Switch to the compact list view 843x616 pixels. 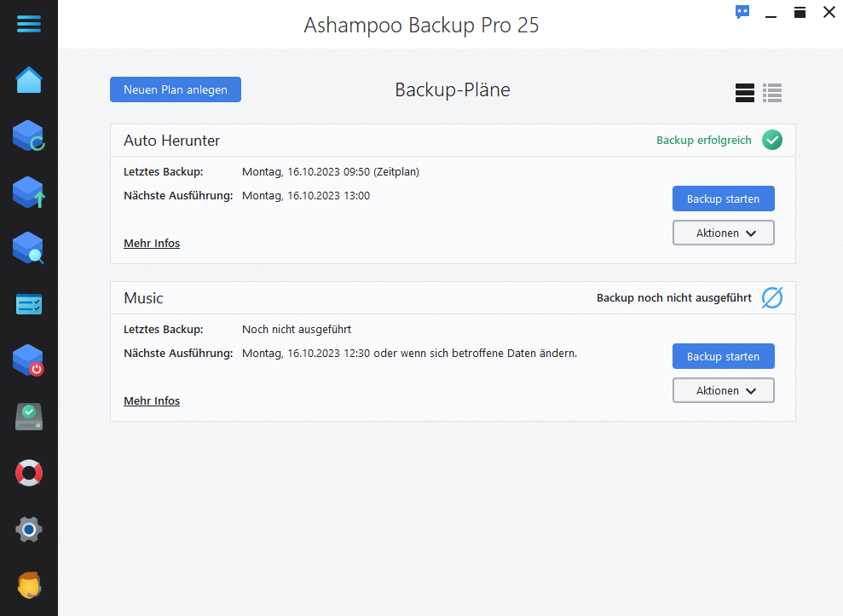pyautogui.click(x=772, y=93)
